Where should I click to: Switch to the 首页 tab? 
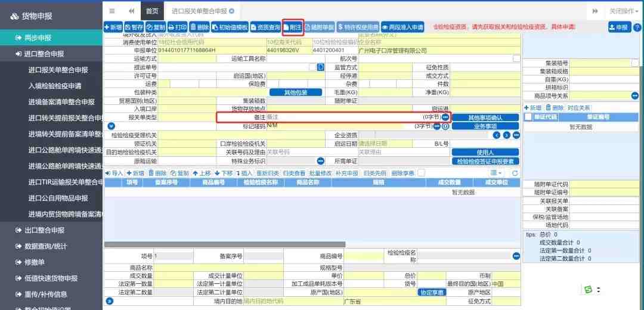click(152, 11)
